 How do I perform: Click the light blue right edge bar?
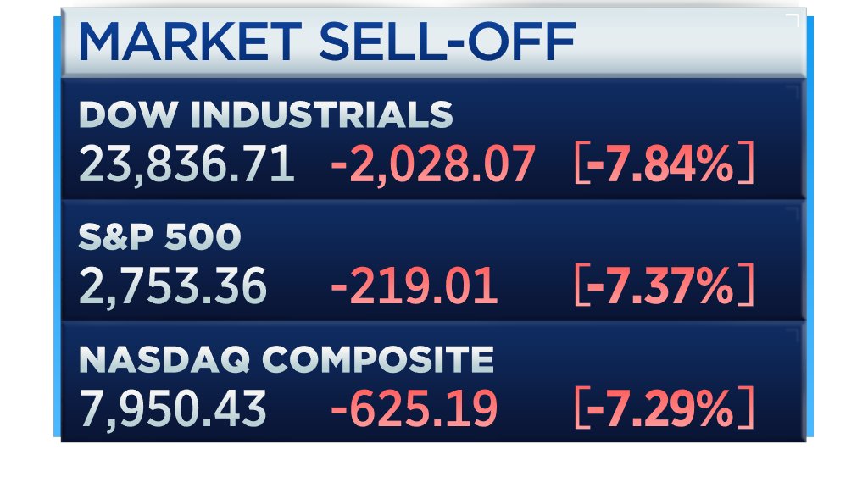(x=810, y=229)
